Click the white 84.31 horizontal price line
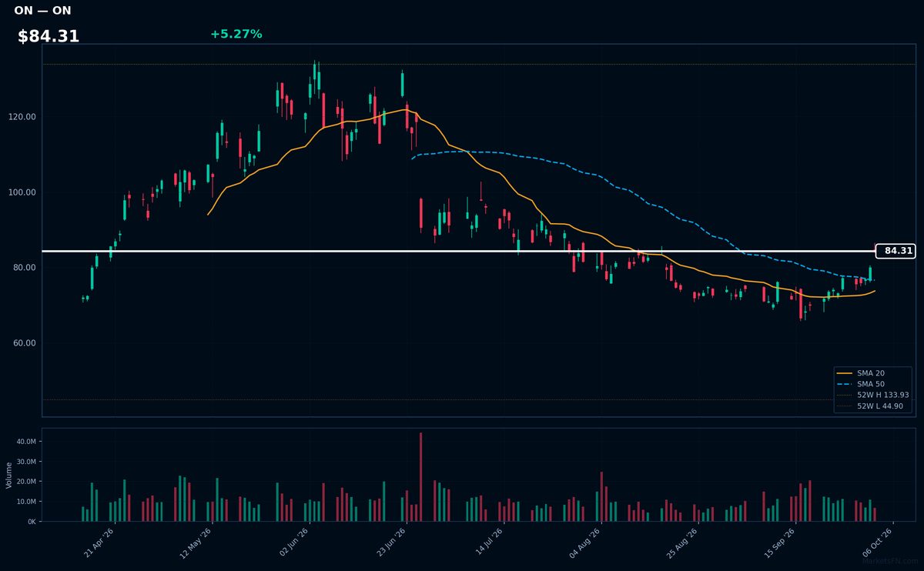 pos(458,251)
